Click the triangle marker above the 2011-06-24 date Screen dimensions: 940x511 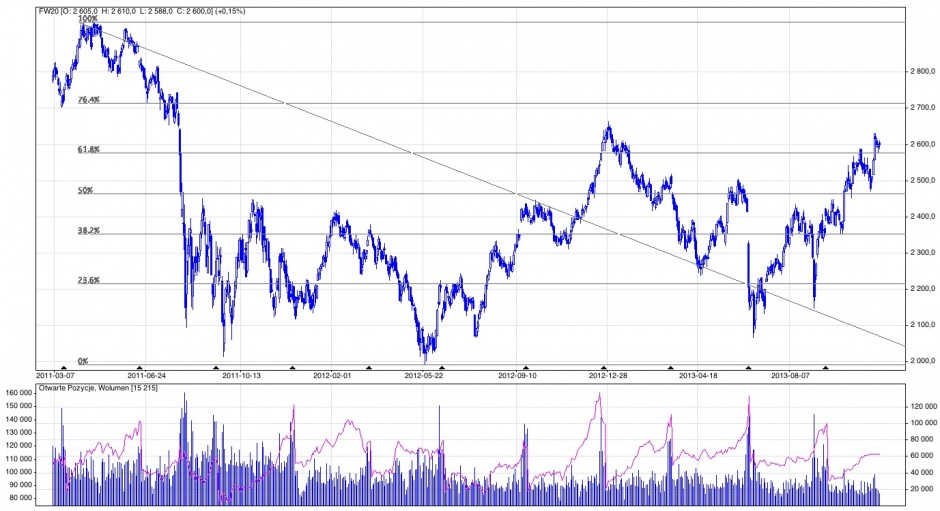[x=140, y=368]
